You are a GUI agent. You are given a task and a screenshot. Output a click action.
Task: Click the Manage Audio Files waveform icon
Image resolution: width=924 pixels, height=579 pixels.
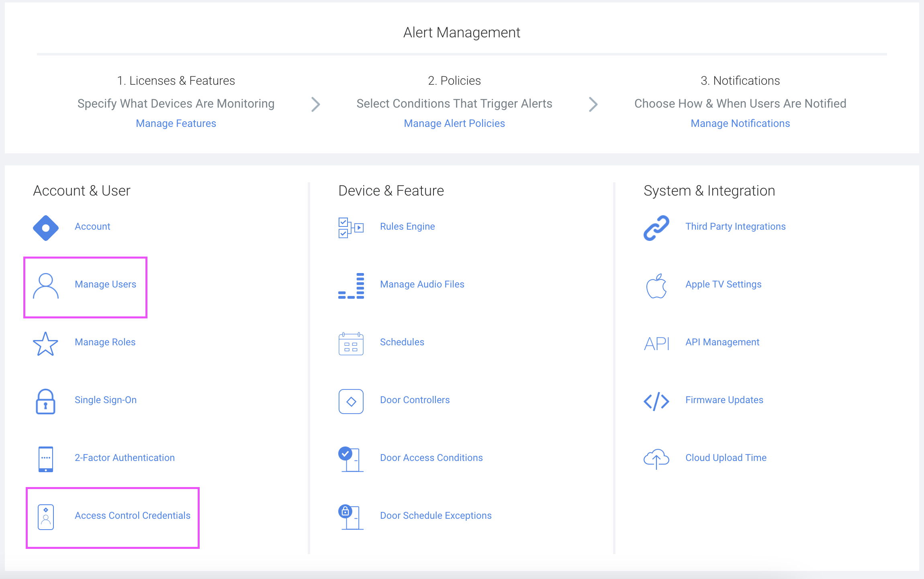pyautogui.click(x=351, y=286)
